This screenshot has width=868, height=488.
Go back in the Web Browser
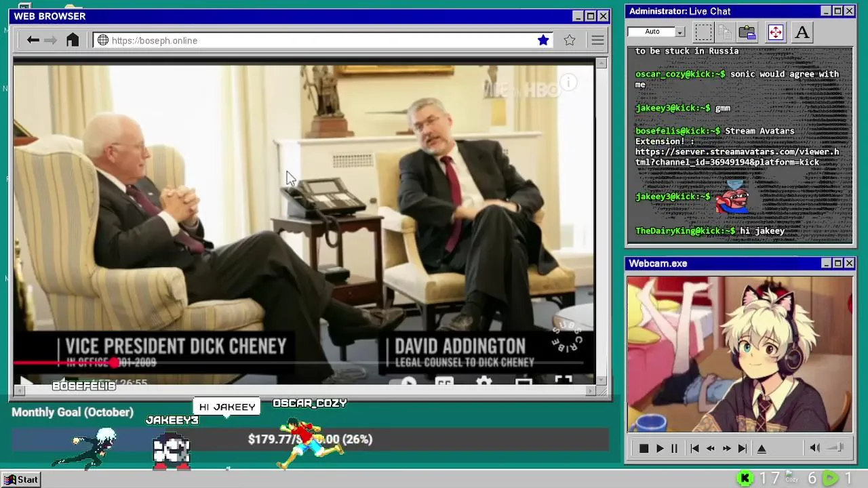point(33,40)
